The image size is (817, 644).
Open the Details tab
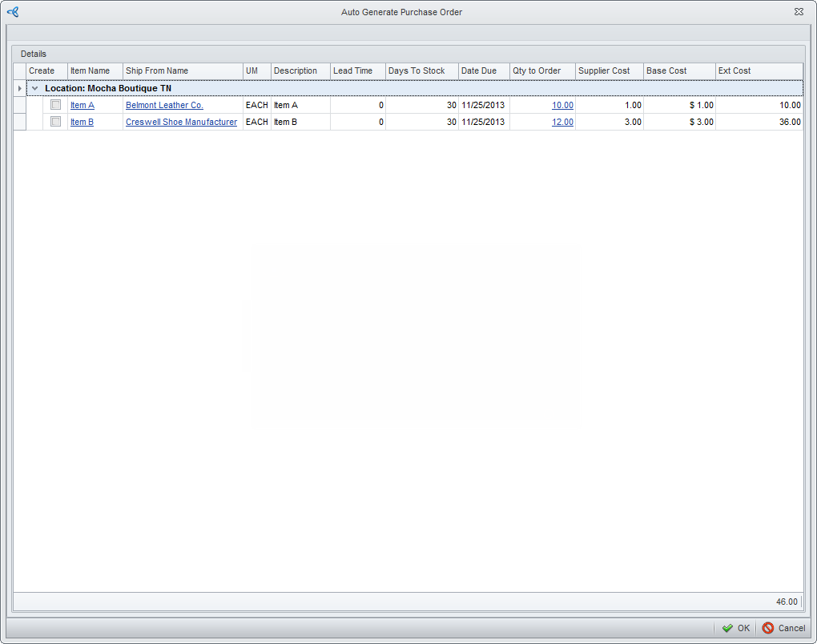[34, 54]
